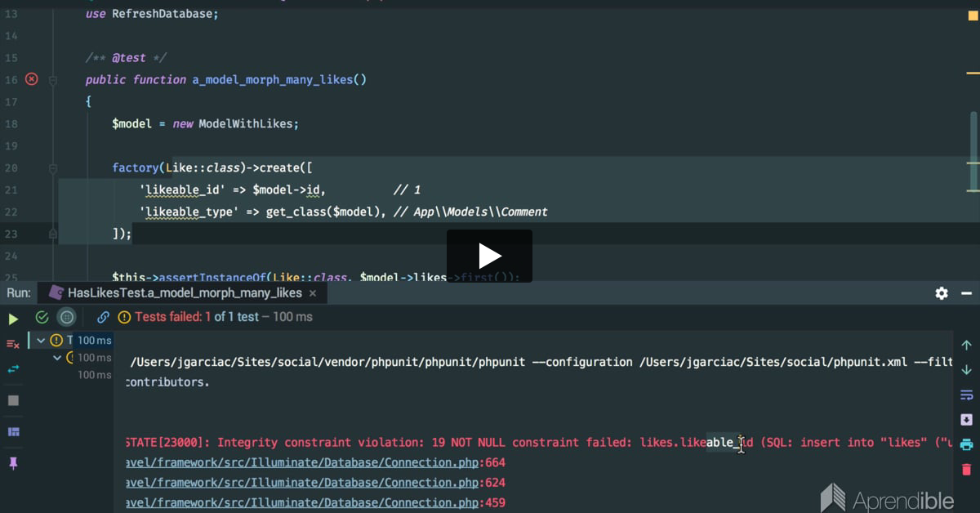Toggle soft-wrap in the console output
Screen dimensions: 980x513
(x=966, y=395)
